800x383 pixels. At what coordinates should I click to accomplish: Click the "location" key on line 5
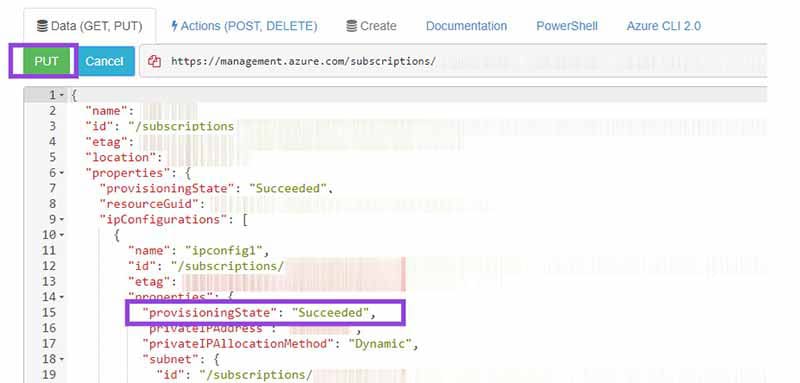(120, 157)
